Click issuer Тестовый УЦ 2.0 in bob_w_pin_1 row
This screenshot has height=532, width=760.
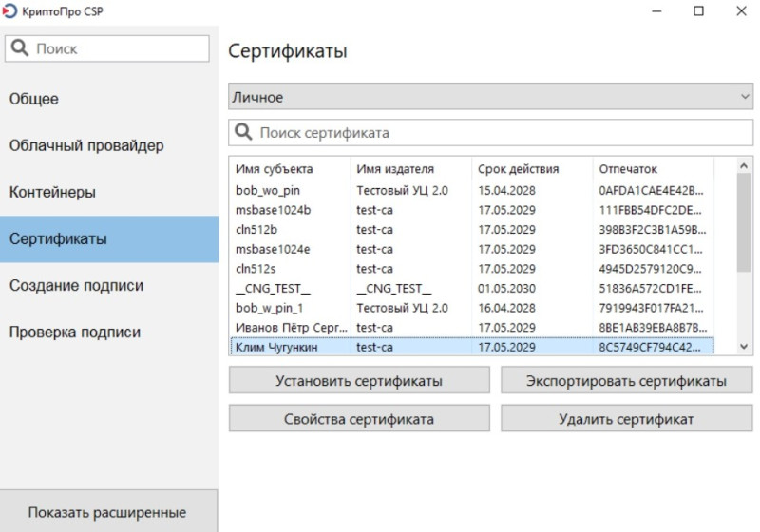tap(402, 308)
